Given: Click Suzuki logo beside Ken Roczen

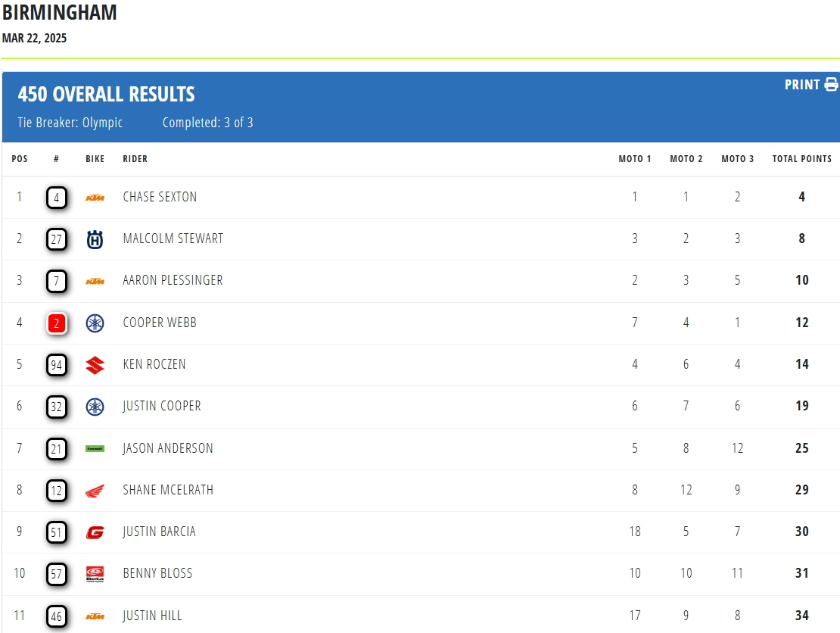Looking at the screenshot, I should (x=95, y=365).
